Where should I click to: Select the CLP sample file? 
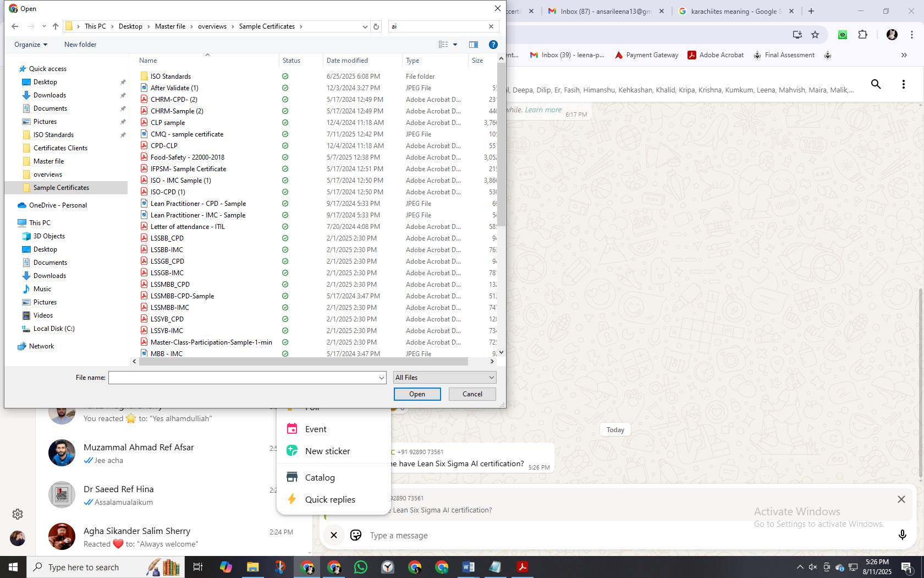[x=168, y=123]
